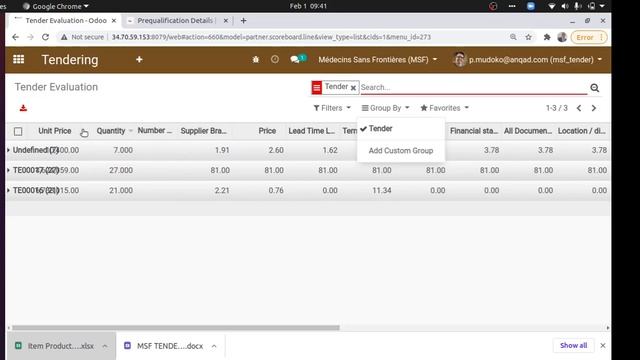This screenshot has width=640, height=360.
Task: Open the Médecins Sans Frontières company switcher
Action: 378,60
